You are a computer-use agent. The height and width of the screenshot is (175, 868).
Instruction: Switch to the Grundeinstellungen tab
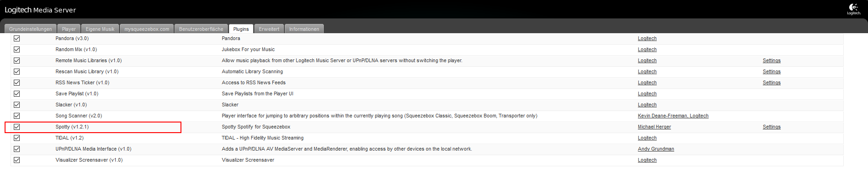pos(30,29)
